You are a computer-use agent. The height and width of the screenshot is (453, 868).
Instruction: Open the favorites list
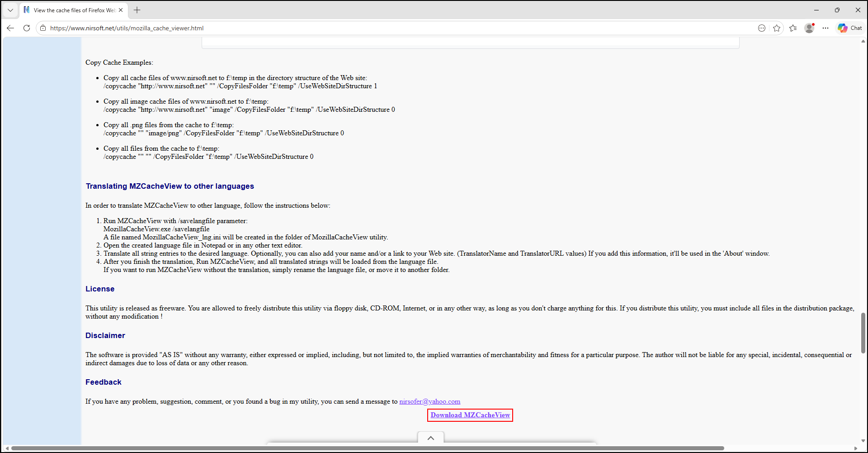(x=793, y=28)
